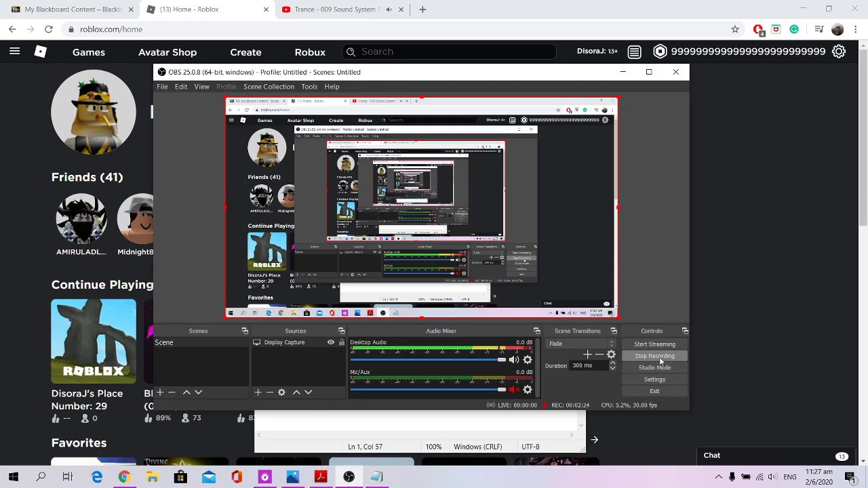This screenshot has width=868, height=488.
Task: Enable Studio Mode in OBS
Action: point(654,367)
